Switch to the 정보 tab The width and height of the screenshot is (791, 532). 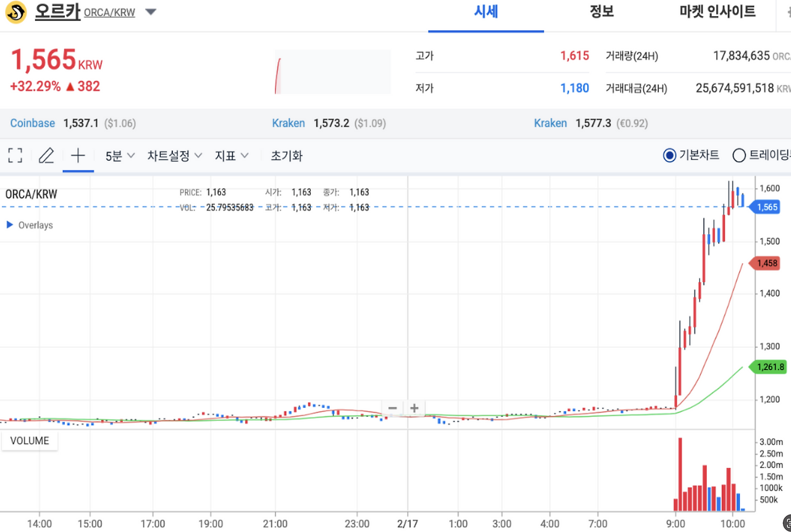(x=601, y=11)
